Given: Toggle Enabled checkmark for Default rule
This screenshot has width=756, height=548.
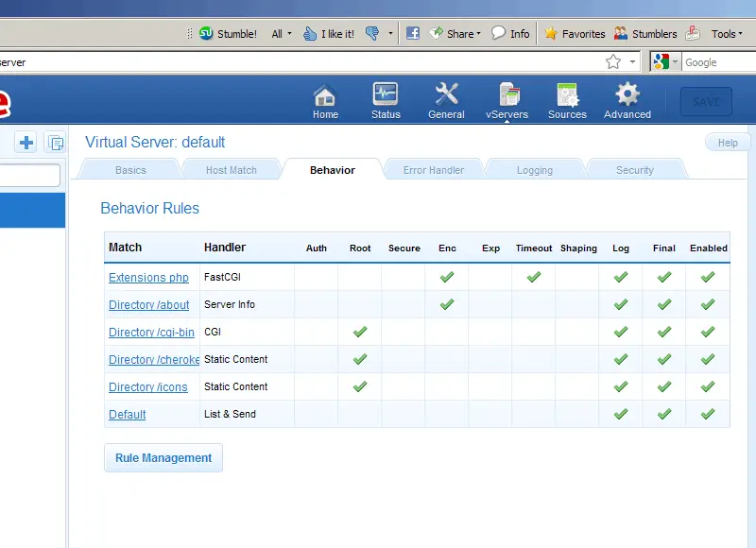Looking at the screenshot, I should point(708,414).
